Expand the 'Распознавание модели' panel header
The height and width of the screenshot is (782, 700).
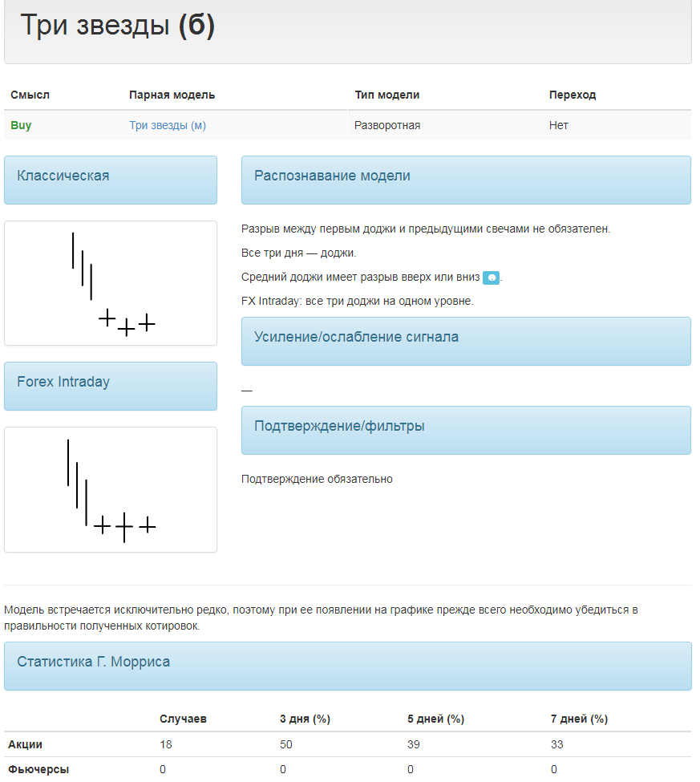(x=466, y=180)
